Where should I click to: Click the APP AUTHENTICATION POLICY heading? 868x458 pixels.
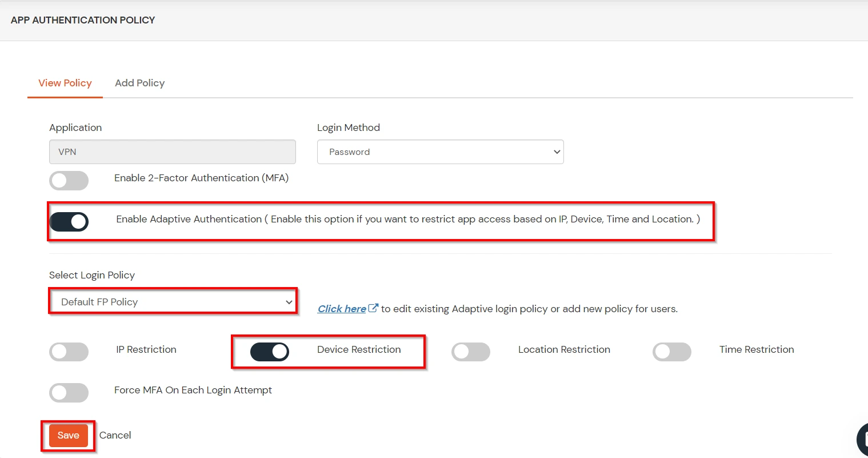pyautogui.click(x=83, y=20)
